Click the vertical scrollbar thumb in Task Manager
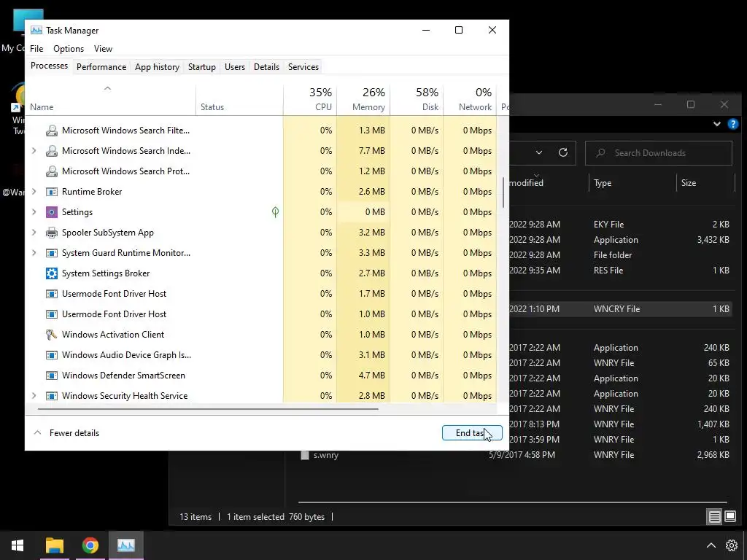 [503, 192]
